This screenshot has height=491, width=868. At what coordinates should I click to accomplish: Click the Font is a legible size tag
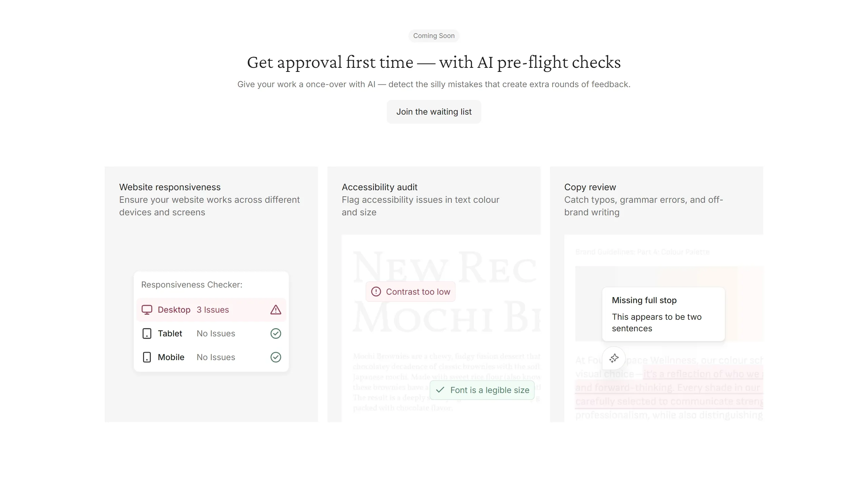coord(489,390)
